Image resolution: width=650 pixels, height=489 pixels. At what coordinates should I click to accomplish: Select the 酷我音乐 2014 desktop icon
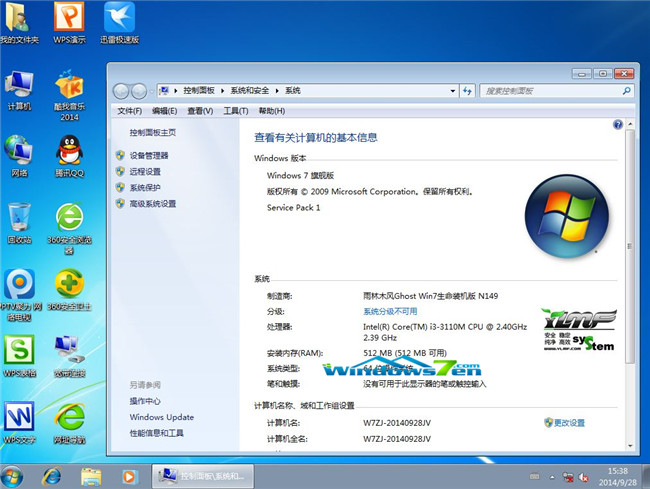coord(69,95)
